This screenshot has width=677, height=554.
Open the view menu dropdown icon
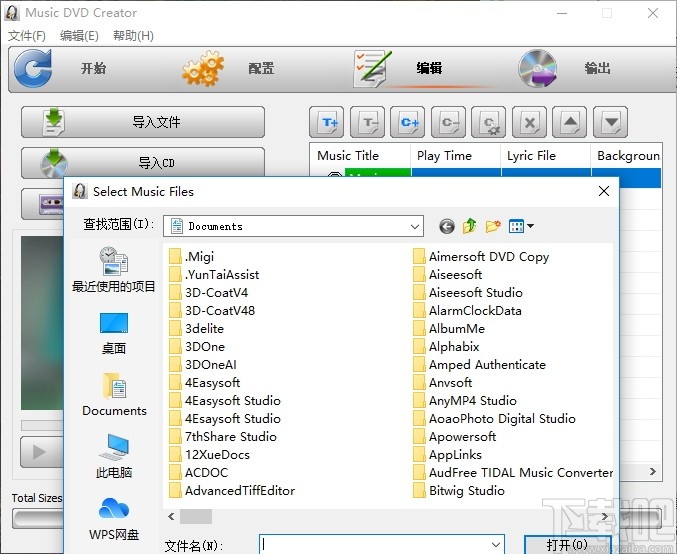521,226
